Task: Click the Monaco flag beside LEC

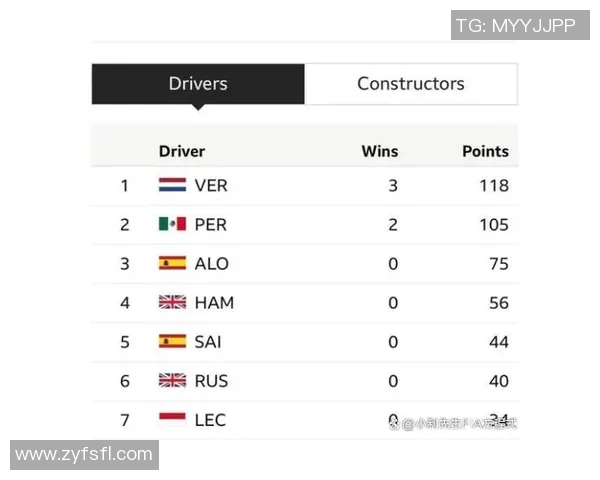Action: click(x=172, y=418)
